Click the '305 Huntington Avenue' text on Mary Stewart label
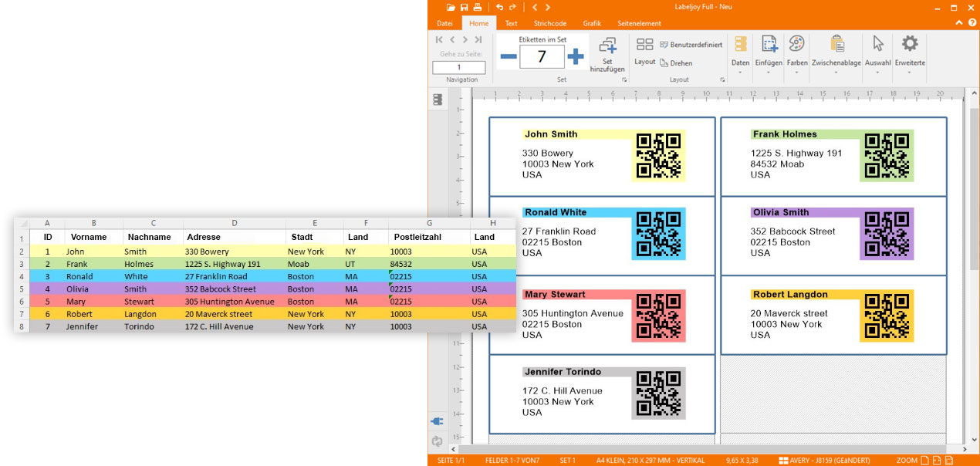 point(573,313)
